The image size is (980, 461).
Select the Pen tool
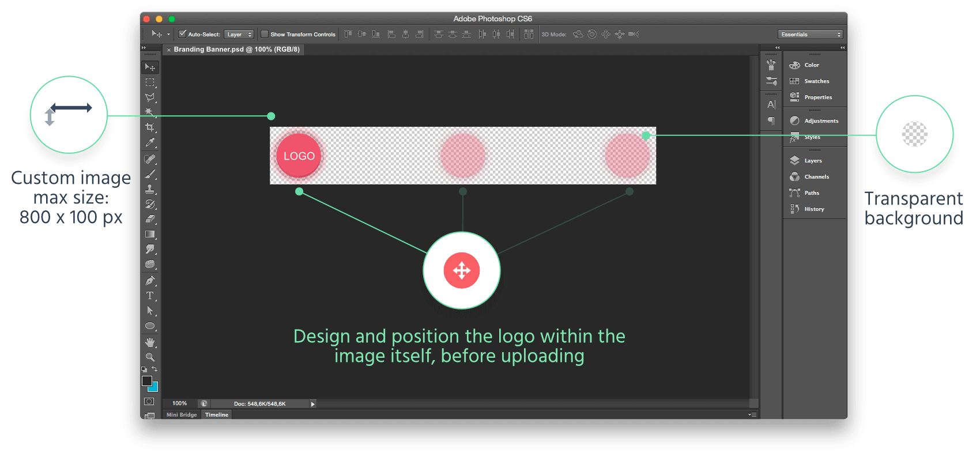tap(150, 281)
